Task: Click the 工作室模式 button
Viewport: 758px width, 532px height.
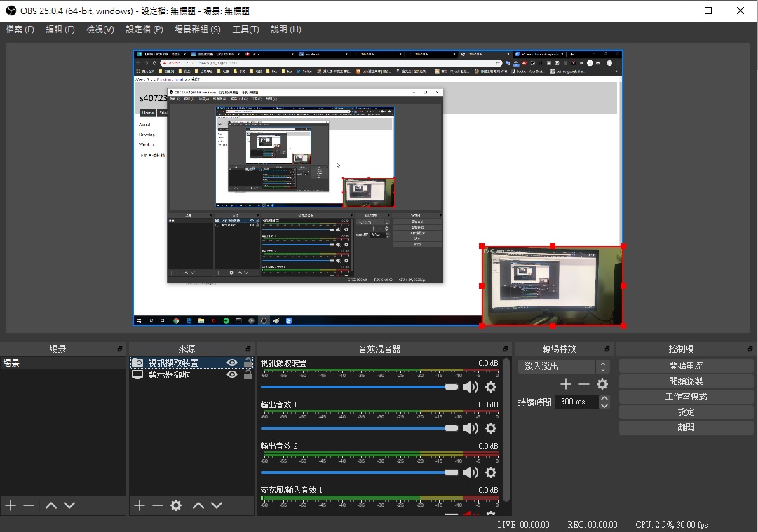Action: tap(686, 397)
